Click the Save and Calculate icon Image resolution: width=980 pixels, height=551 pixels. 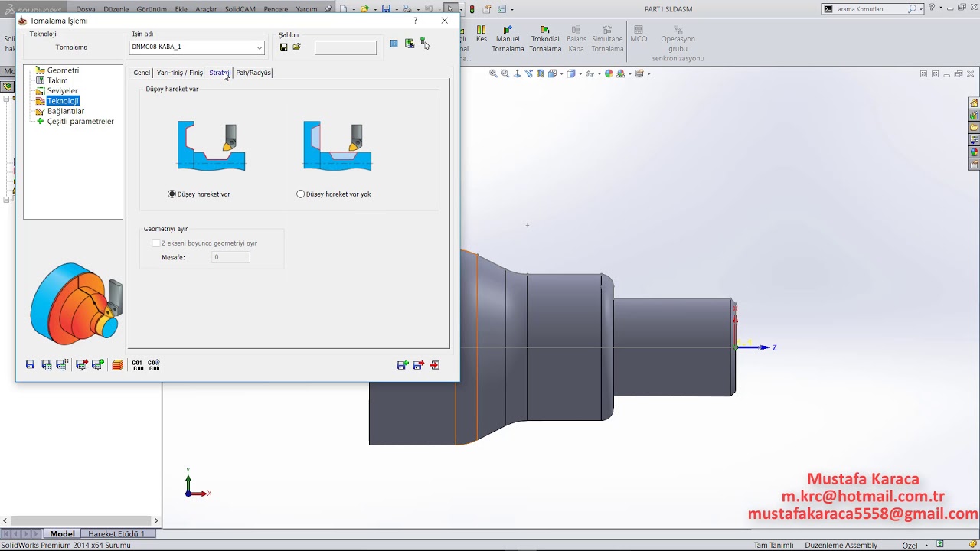47,365
